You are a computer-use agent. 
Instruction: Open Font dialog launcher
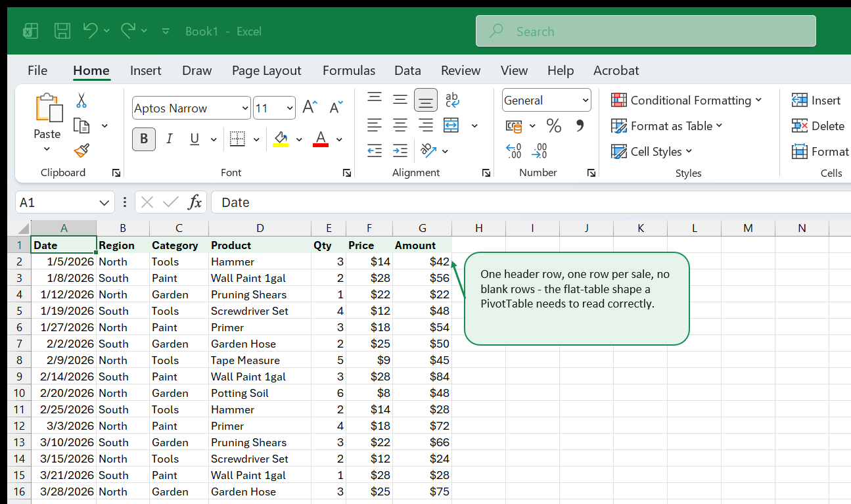coord(346,173)
